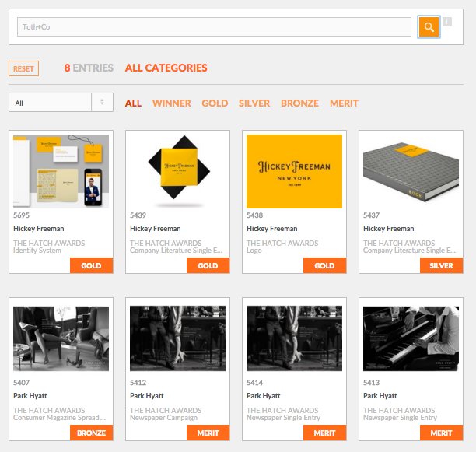The image size is (476, 452).
Task: Filter results by GOLD
Action: (x=215, y=103)
